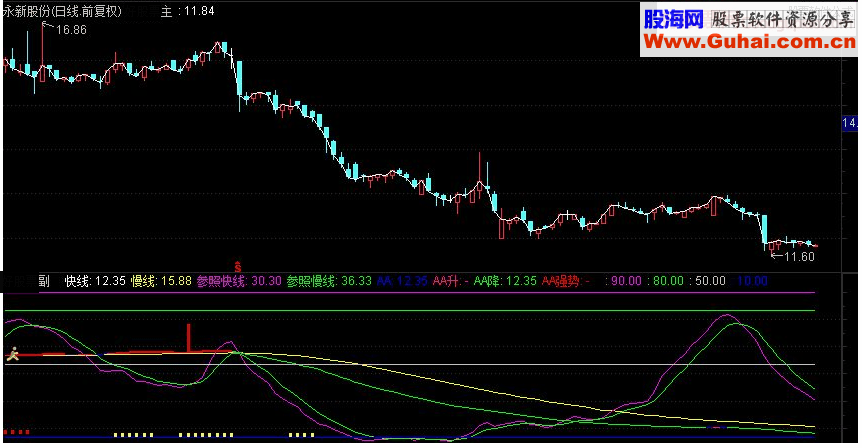Click the blue price tag on right axis
This screenshot has width=862, height=448.
coord(849,123)
